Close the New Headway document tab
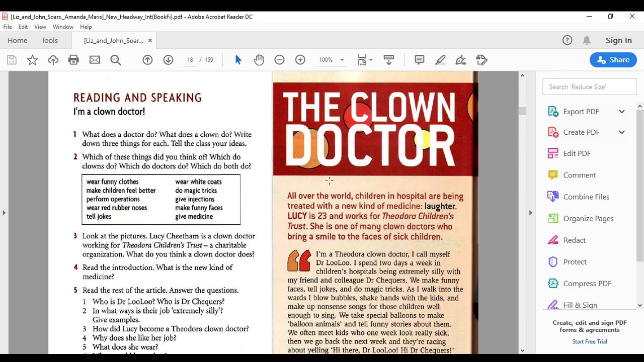The width and height of the screenshot is (644, 362). coord(150,40)
